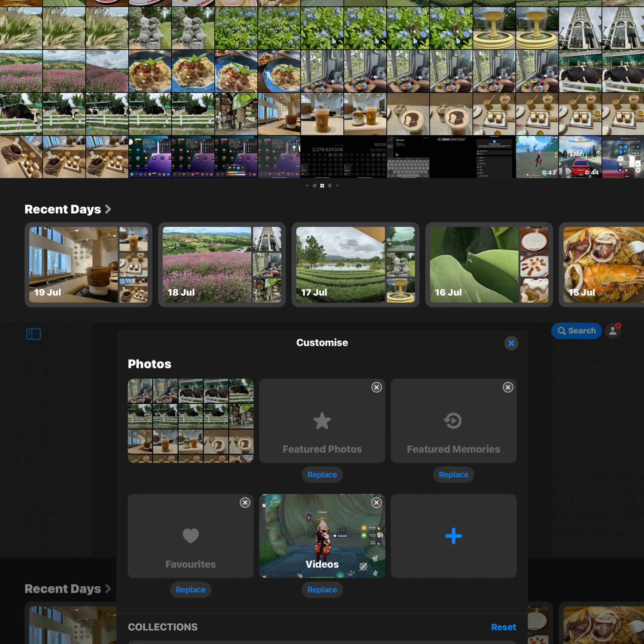
Task: Open the tower thumbnail in 18 Jul card
Action: pyautogui.click(x=267, y=239)
